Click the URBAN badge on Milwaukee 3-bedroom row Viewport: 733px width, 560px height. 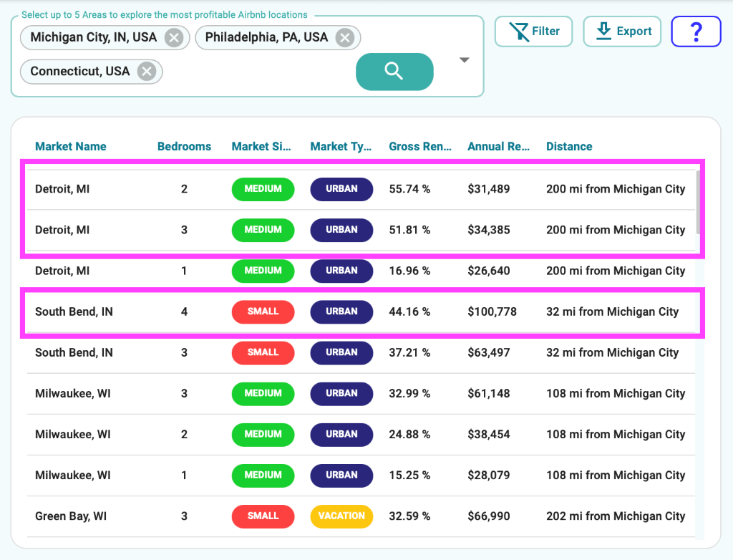341,393
